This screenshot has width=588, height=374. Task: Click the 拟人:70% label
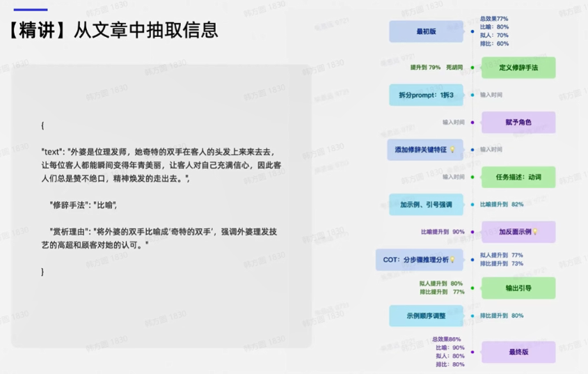click(494, 36)
